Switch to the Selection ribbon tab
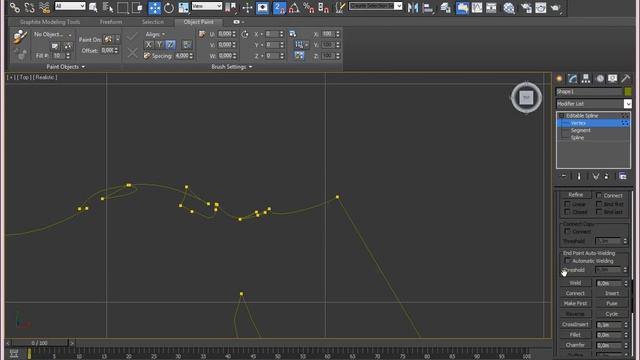 [x=153, y=22]
